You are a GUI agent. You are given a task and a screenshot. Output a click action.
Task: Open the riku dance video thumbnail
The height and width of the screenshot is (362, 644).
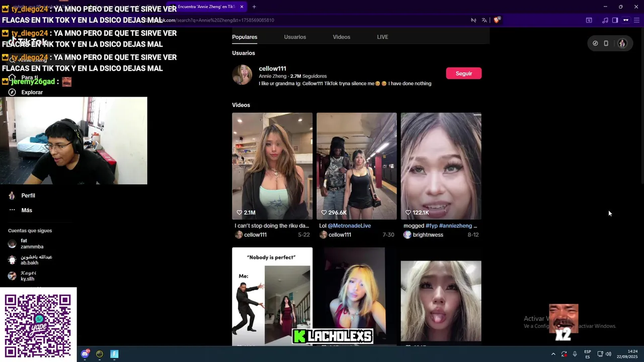(272, 166)
